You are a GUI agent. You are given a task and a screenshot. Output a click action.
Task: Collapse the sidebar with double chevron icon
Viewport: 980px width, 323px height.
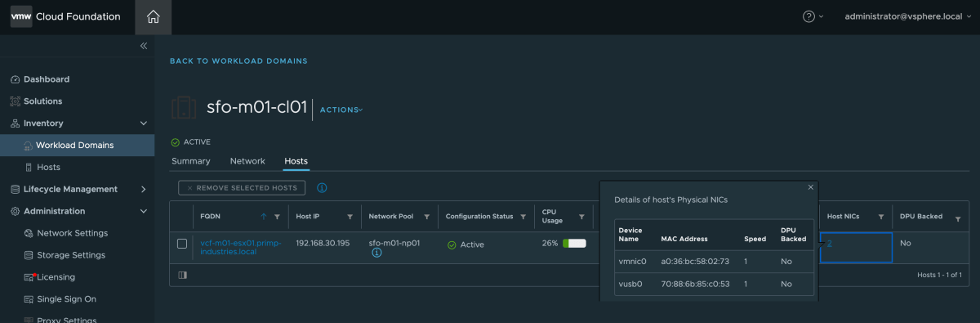coord(143,46)
